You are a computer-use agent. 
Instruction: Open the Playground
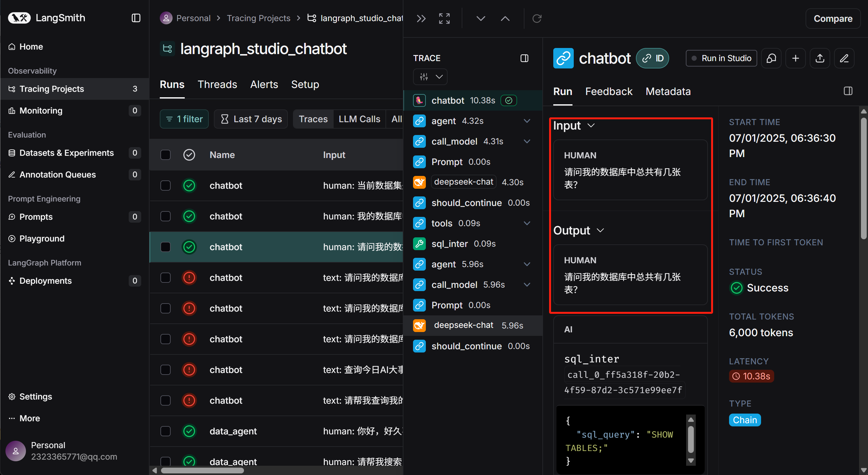[x=75, y=238]
